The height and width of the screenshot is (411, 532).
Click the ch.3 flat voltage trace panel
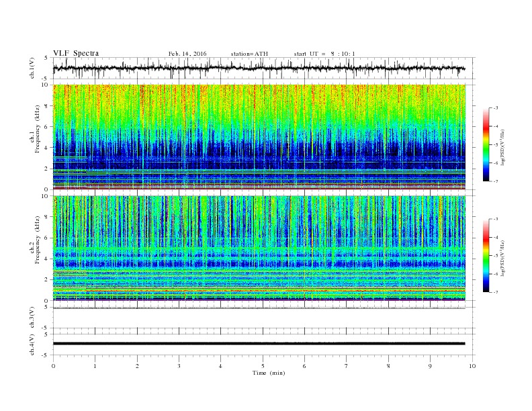pos(264,318)
